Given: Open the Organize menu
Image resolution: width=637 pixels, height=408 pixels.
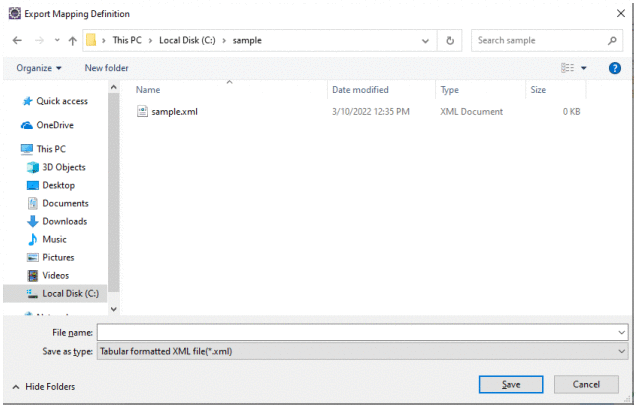Looking at the screenshot, I should [39, 68].
